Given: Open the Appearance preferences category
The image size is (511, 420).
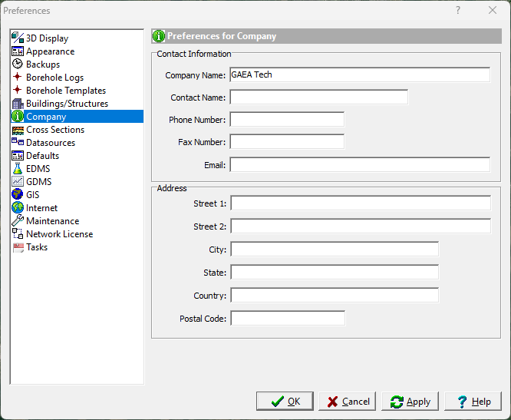Looking at the screenshot, I should [x=50, y=51].
